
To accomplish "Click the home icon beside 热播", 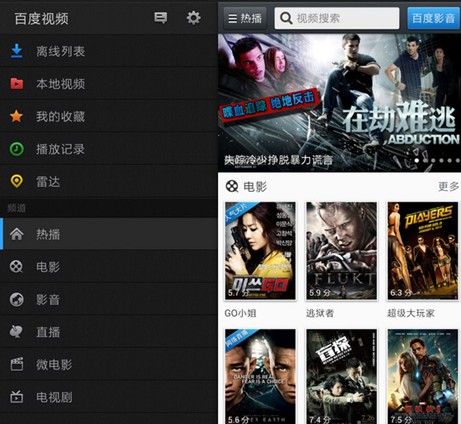I will 16,234.
